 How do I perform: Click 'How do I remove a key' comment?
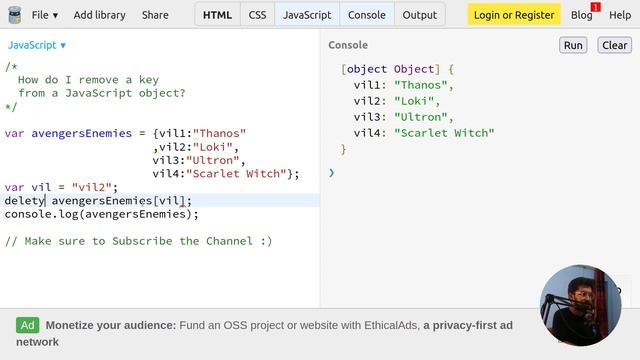coord(88,80)
